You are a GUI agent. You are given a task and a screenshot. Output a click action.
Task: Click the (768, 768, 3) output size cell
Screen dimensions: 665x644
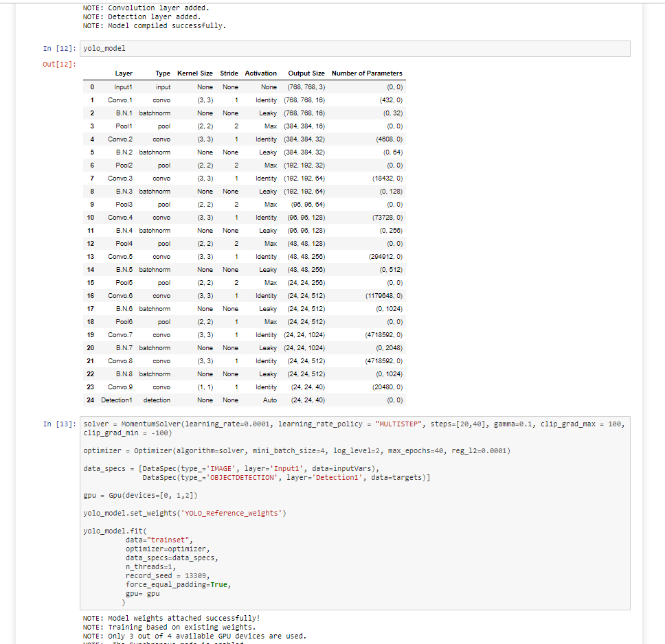[x=306, y=87]
